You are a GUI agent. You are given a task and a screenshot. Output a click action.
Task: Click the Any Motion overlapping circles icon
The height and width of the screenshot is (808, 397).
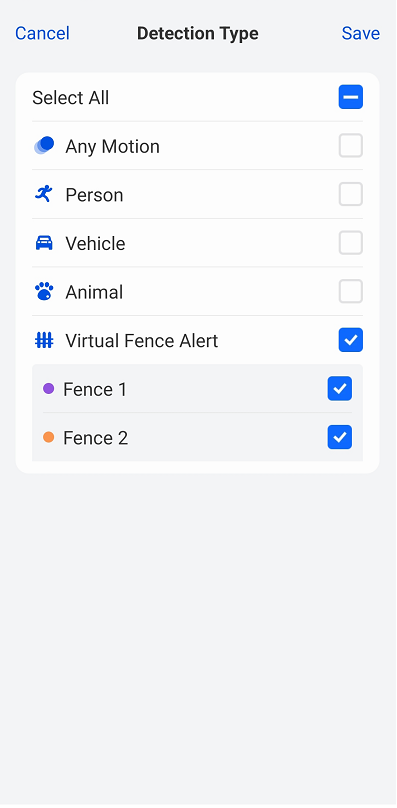click(x=44, y=145)
